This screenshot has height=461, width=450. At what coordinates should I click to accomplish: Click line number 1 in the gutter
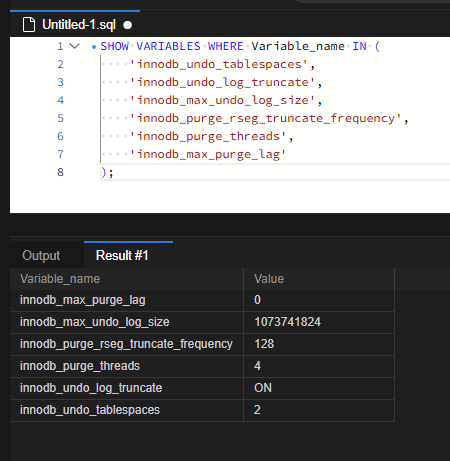click(60, 46)
